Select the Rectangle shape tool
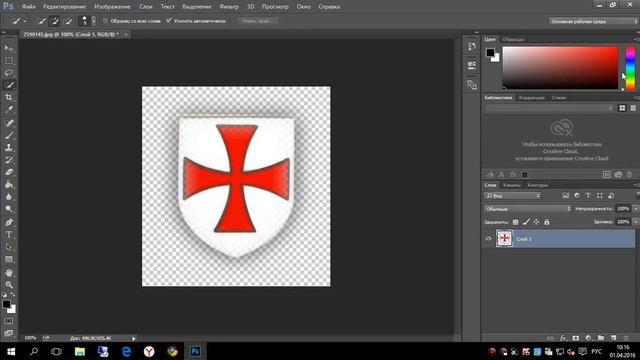Image resolution: width=640 pixels, height=360 pixels. click(9, 260)
